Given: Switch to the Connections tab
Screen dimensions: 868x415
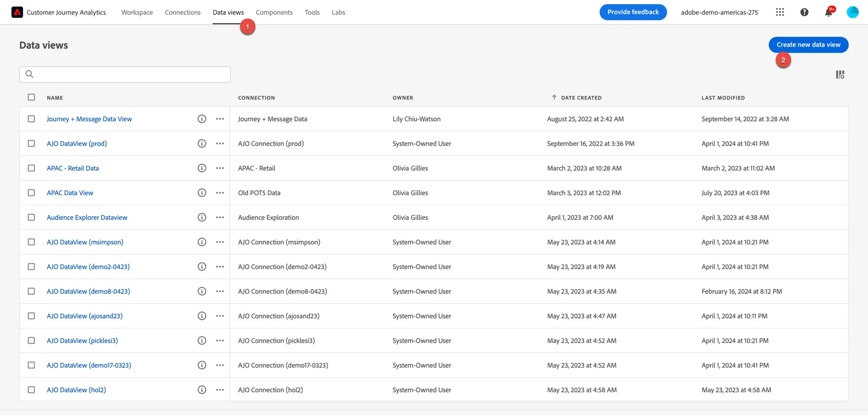Looking at the screenshot, I should pyautogui.click(x=183, y=12).
